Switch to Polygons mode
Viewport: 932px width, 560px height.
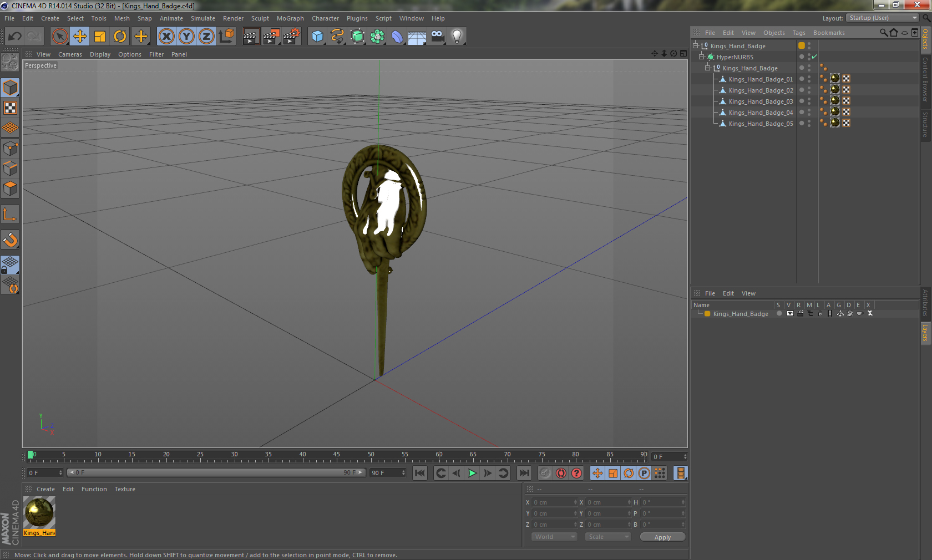10,189
